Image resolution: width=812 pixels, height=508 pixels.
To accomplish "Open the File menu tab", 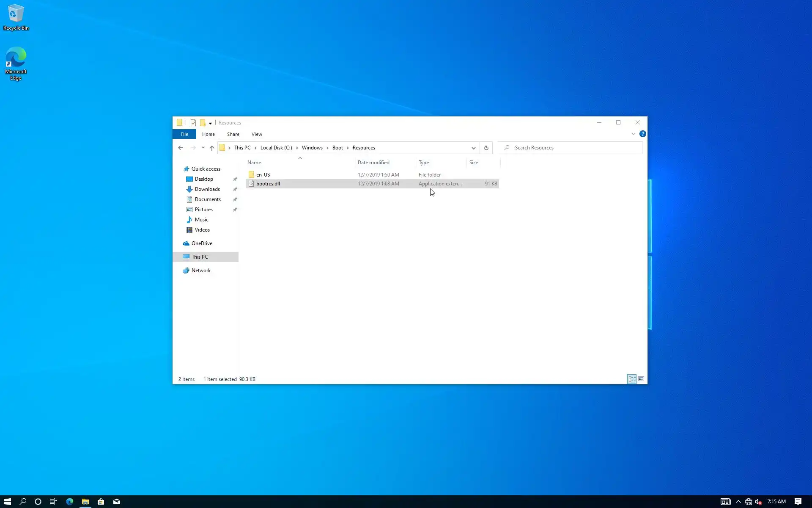I will (184, 134).
